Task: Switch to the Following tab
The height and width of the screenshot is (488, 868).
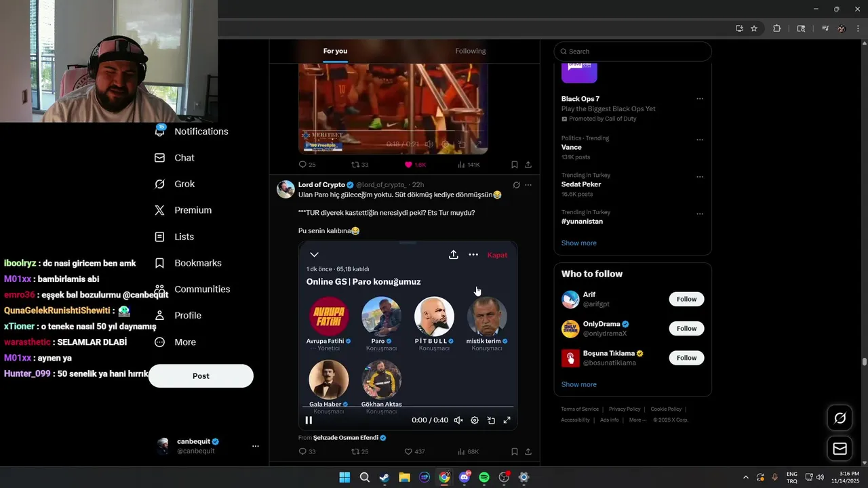Action: click(x=471, y=51)
